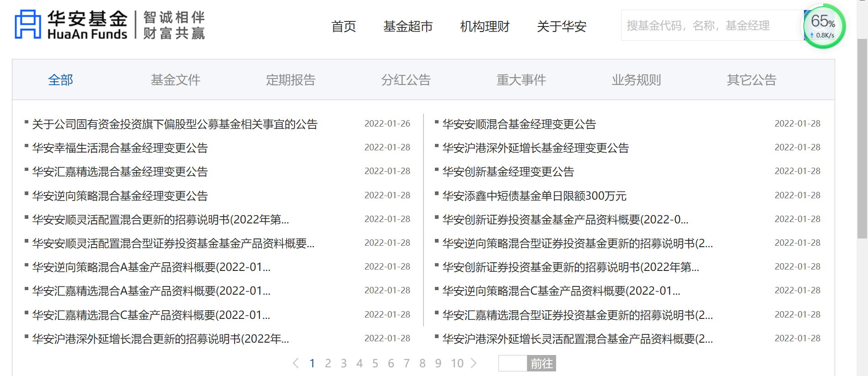Open 基金超市 navigation menu

coord(408,26)
